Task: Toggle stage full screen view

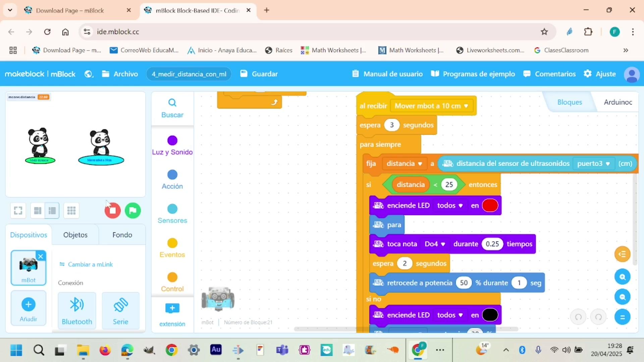Action: (x=18, y=210)
